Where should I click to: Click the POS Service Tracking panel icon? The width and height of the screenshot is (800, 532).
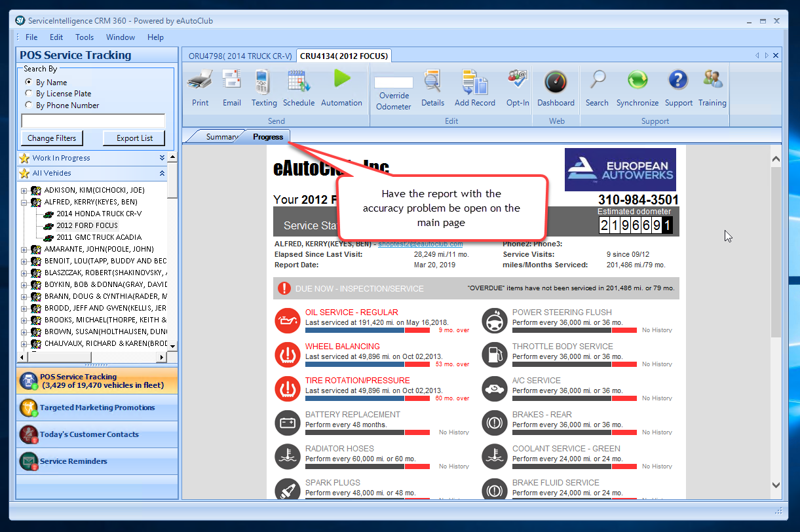(28, 381)
